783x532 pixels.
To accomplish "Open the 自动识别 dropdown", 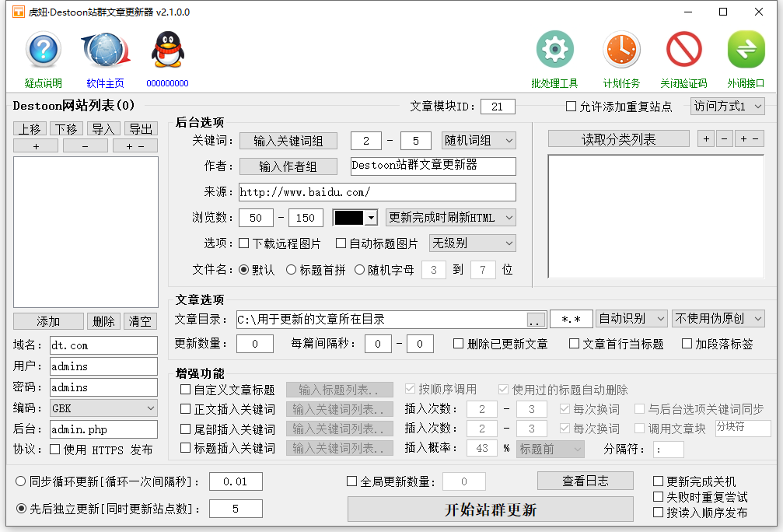I will coord(631,318).
